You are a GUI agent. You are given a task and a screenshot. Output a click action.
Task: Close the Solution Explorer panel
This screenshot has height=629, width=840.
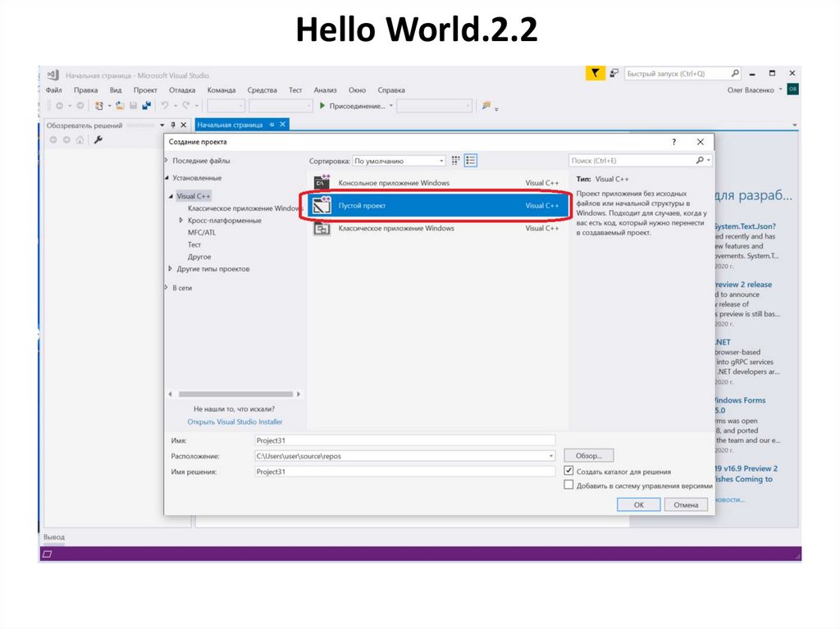coord(183,125)
